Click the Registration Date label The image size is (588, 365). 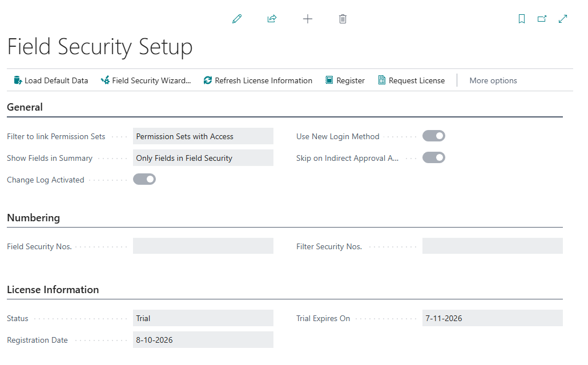(38, 340)
